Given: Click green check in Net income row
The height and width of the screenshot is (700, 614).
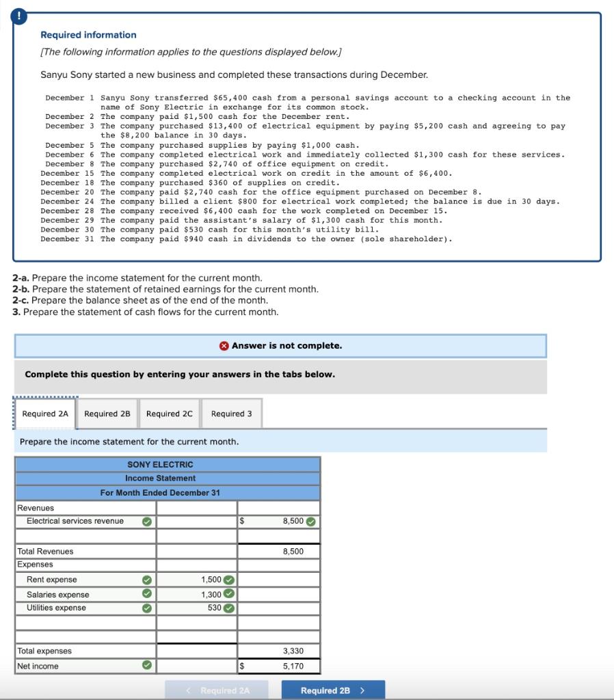Looking at the screenshot, I should [x=147, y=665].
